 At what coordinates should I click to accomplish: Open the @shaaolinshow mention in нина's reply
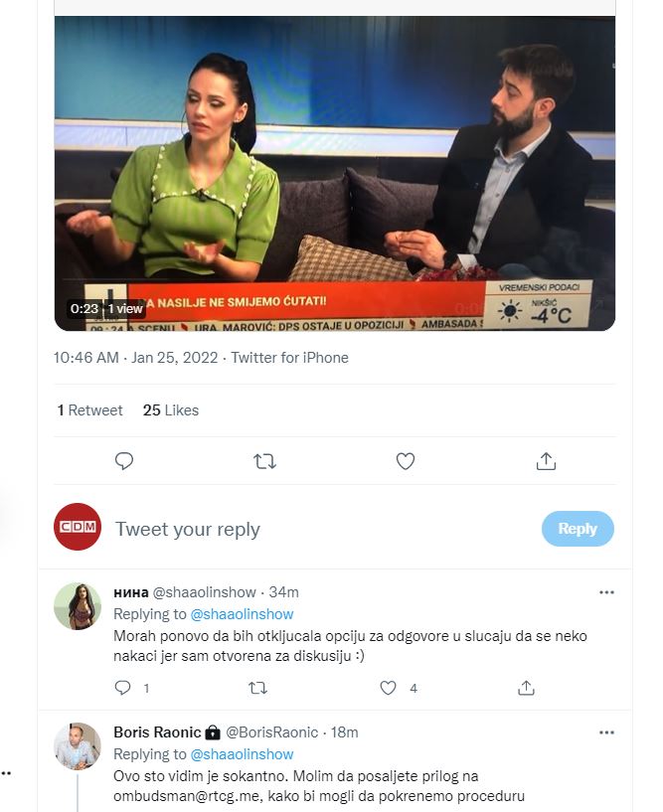click(x=242, y=614)
